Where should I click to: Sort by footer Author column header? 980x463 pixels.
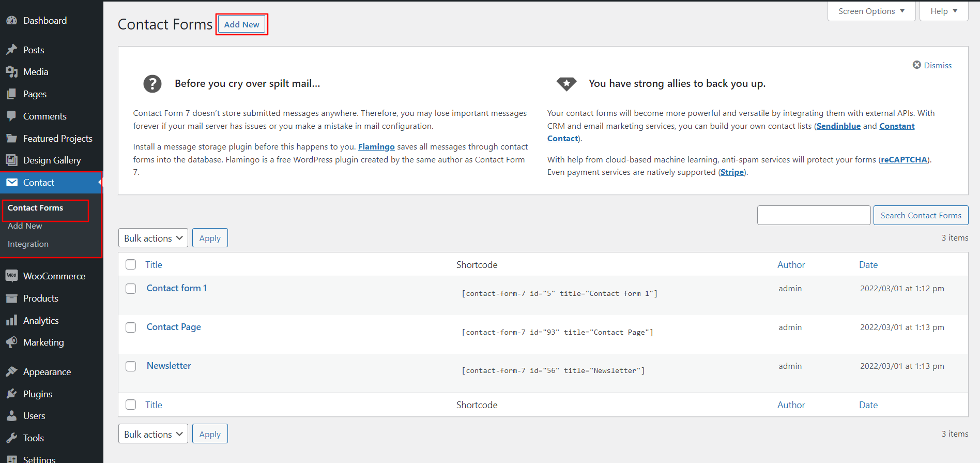791,405
